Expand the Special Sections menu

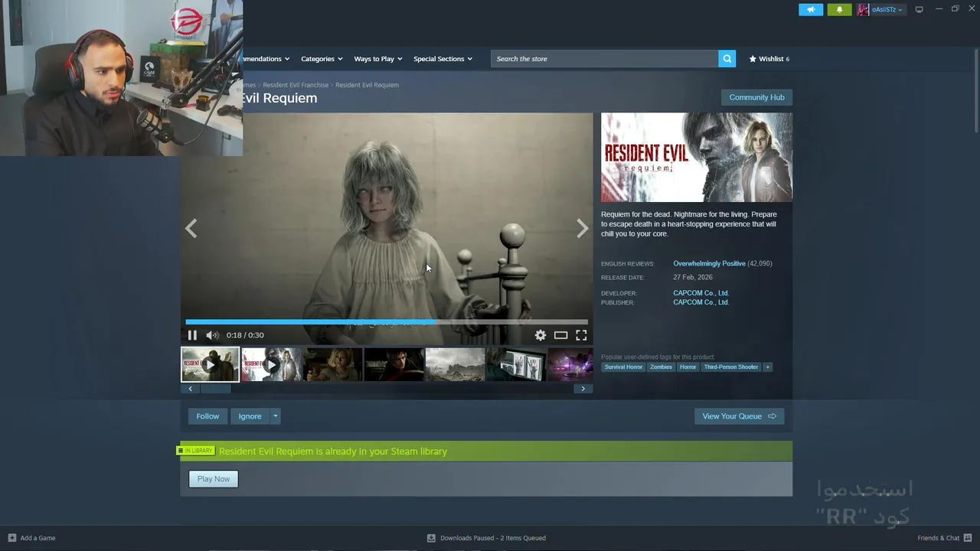(x=443, y=59)
